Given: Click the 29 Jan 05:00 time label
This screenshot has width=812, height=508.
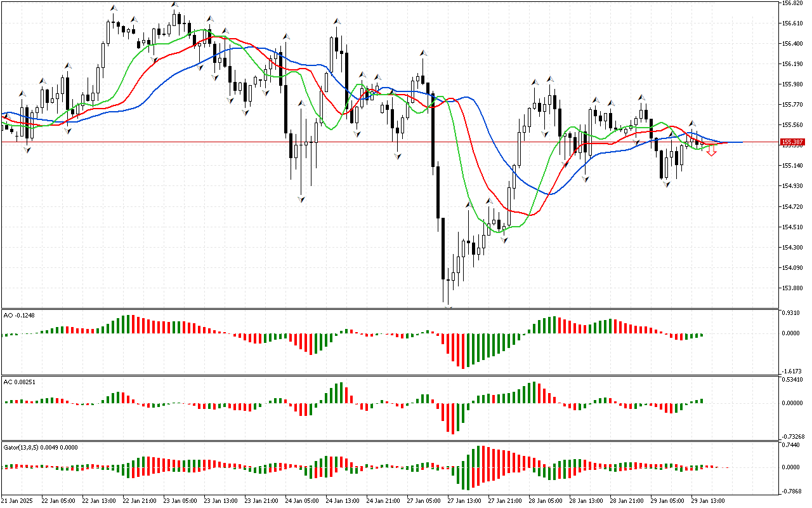Looking at the screenshot, I should [x=667, y=500].
